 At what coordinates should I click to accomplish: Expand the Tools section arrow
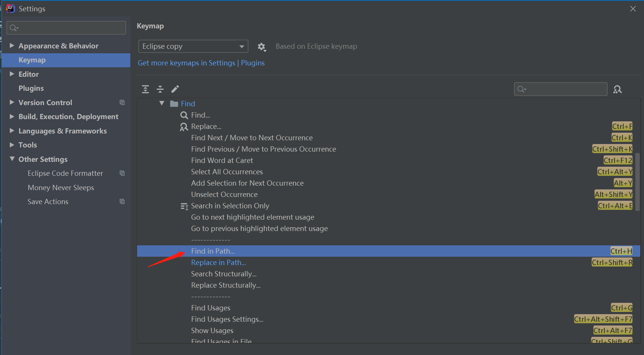(12, 145)
